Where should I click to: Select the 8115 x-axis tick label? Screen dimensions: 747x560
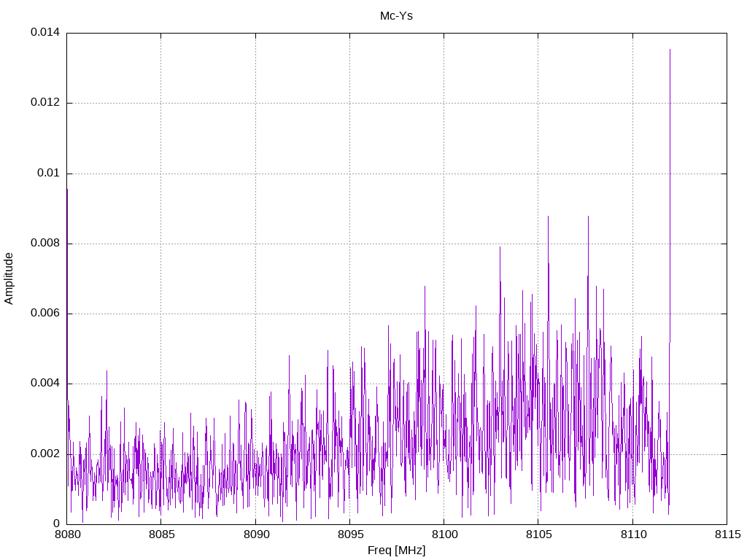(727, 536)
